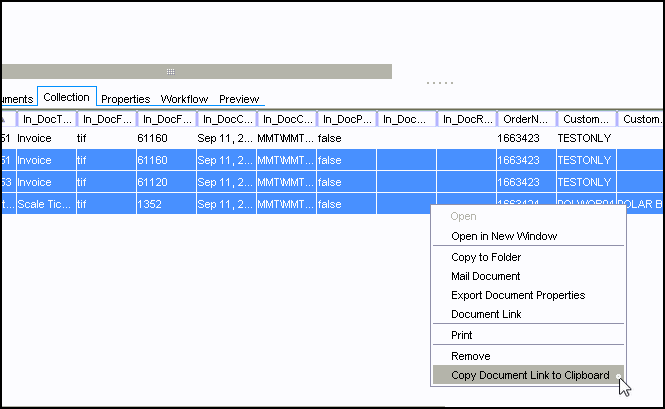
Task: Click the dotted resize handle above table
Action: 440,82
